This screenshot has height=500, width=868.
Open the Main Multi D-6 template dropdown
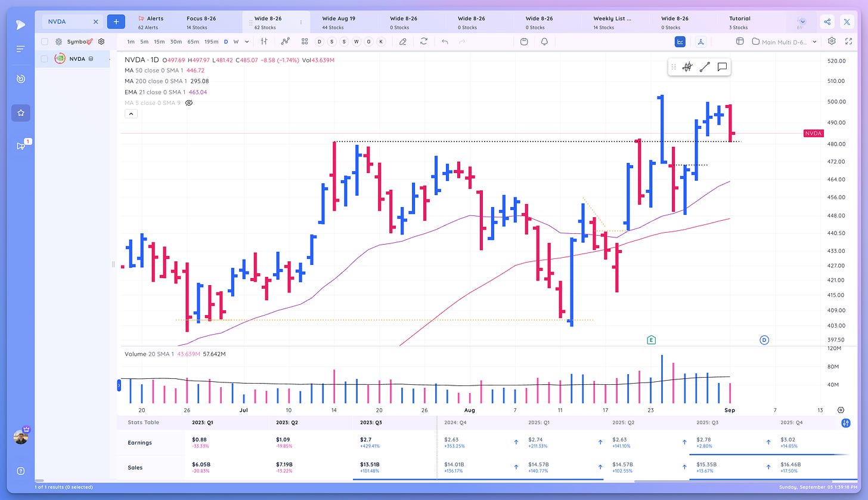[785, 41]
